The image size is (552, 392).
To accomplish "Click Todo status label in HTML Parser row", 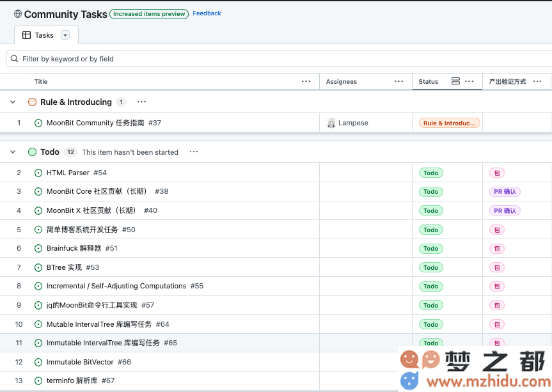I will (x=431, y=173).
